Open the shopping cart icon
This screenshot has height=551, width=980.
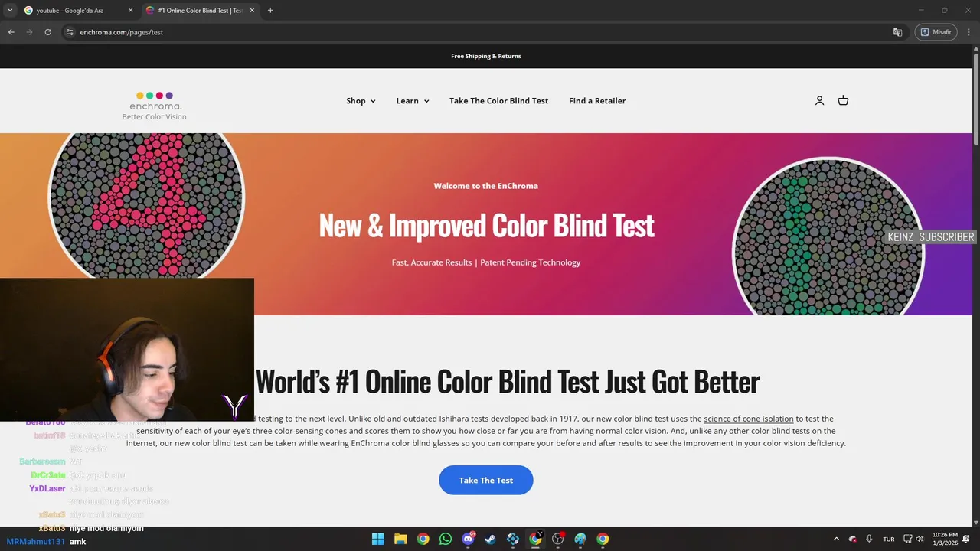coord(843,100)
